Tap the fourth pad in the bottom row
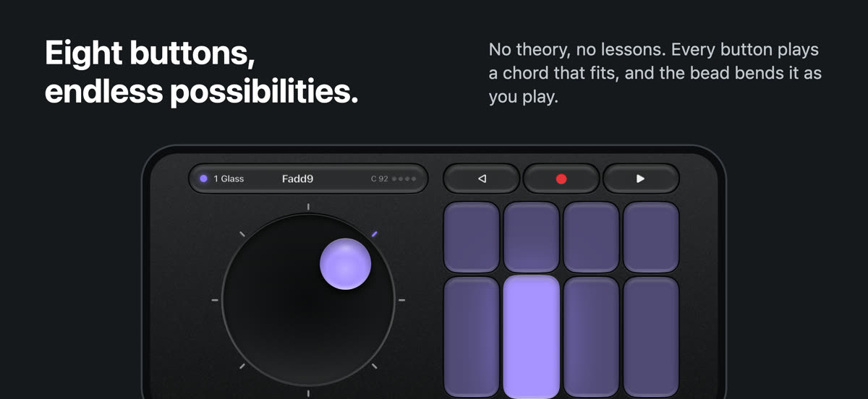Viewport: 868px width, 399px height. pyautogui.click(x=651, y=338)
